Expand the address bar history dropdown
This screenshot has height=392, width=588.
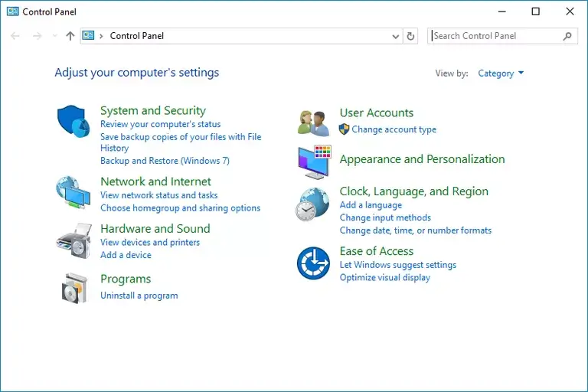coord(396,36)
